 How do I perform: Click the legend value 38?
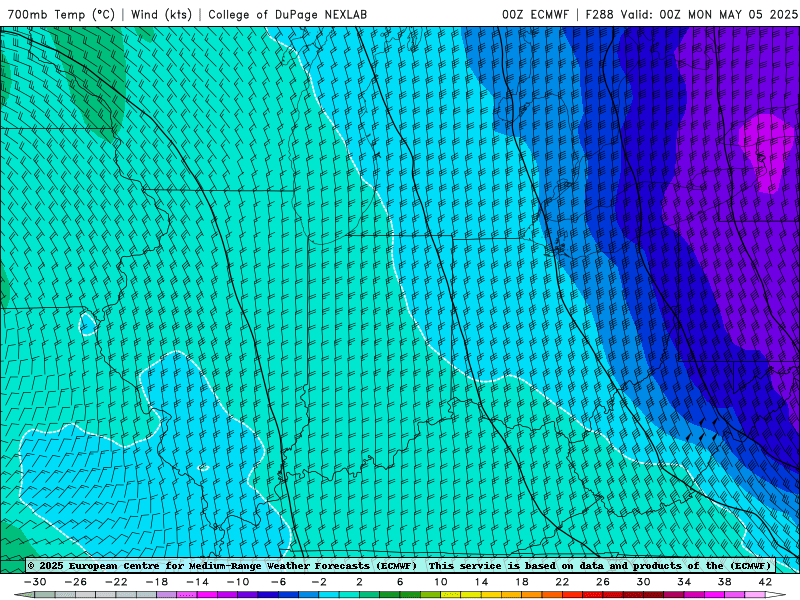(x=724, y=582)
